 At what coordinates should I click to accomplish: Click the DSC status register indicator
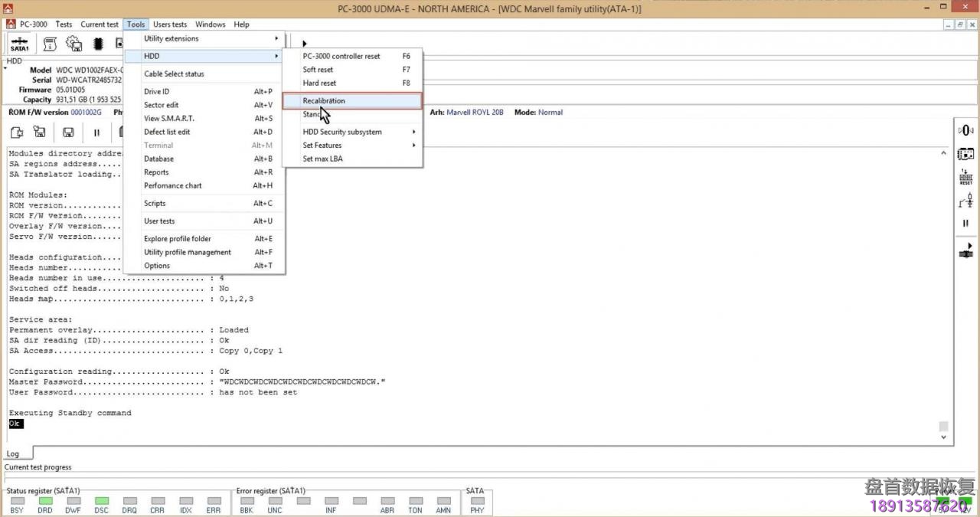click(x=101, y=501)
